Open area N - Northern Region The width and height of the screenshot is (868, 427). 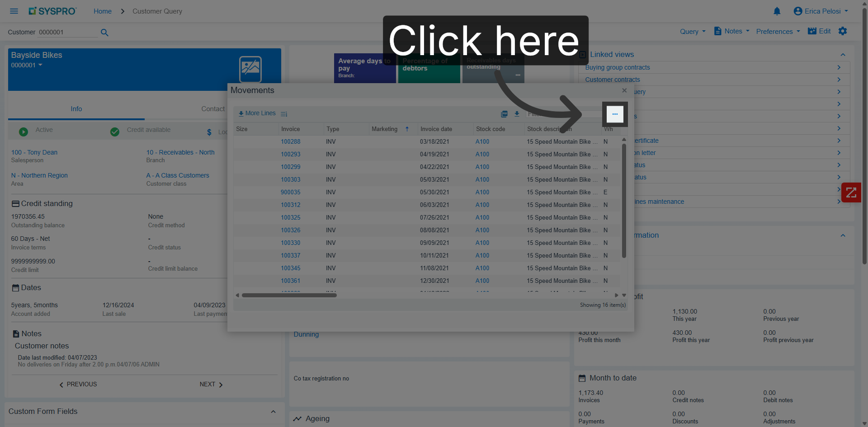click(39, 175)
